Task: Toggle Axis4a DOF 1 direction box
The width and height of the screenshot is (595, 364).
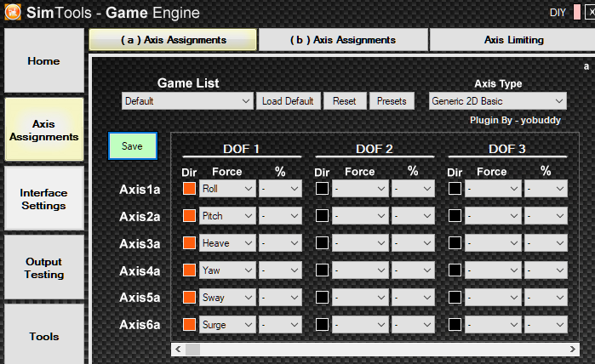Action: point(189,270)
